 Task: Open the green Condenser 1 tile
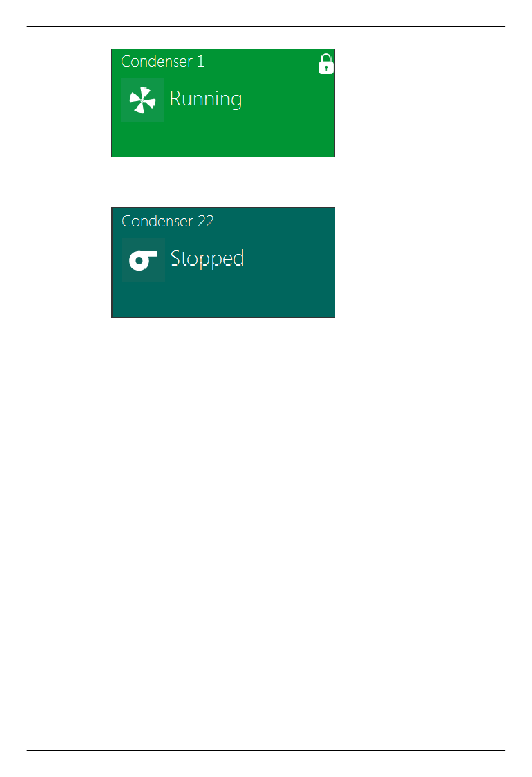223,103
